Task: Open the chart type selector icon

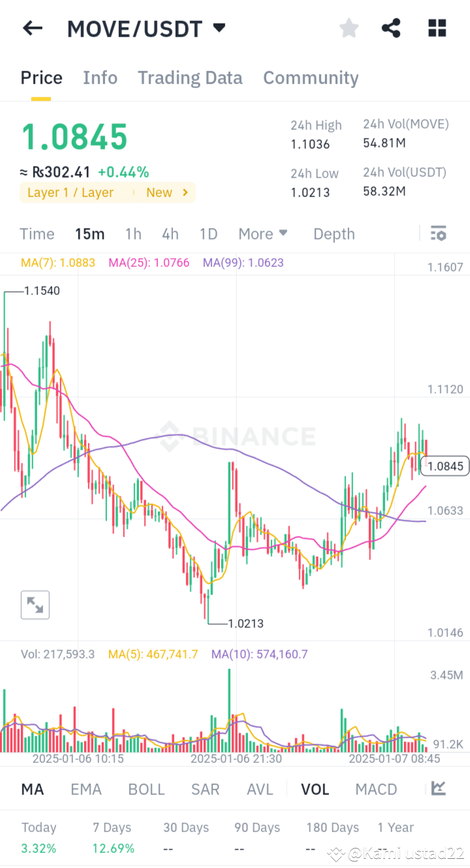Action: [439, 789]
